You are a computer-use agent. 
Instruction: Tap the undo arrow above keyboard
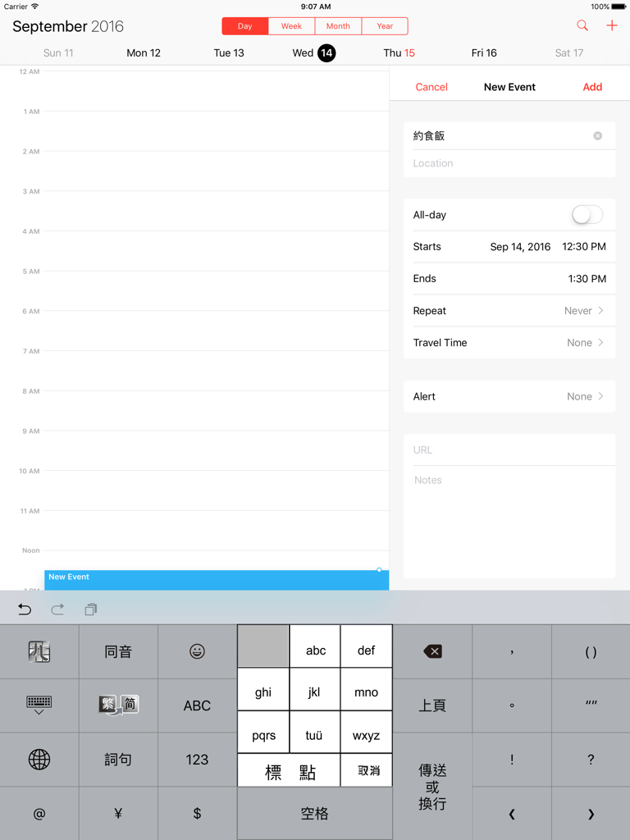[25, 609]
